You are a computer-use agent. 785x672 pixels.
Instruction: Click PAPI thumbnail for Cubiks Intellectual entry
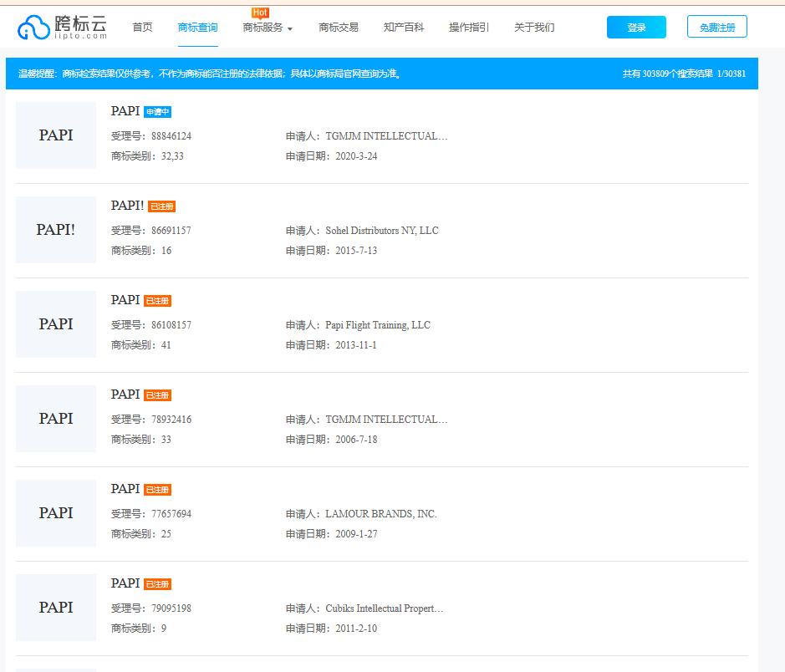coord(56,608)
